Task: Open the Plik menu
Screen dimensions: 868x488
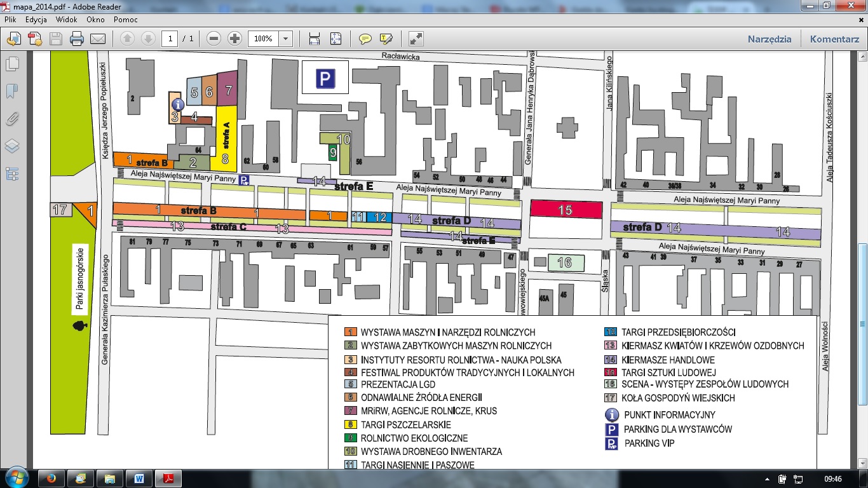Action: coord(10,20)
